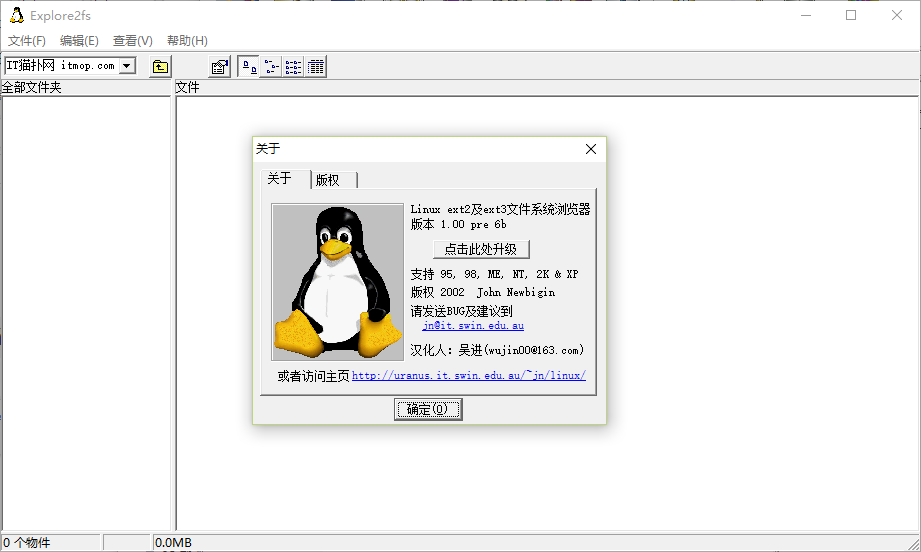Minimize the Explore2fs window

[806, 15]
